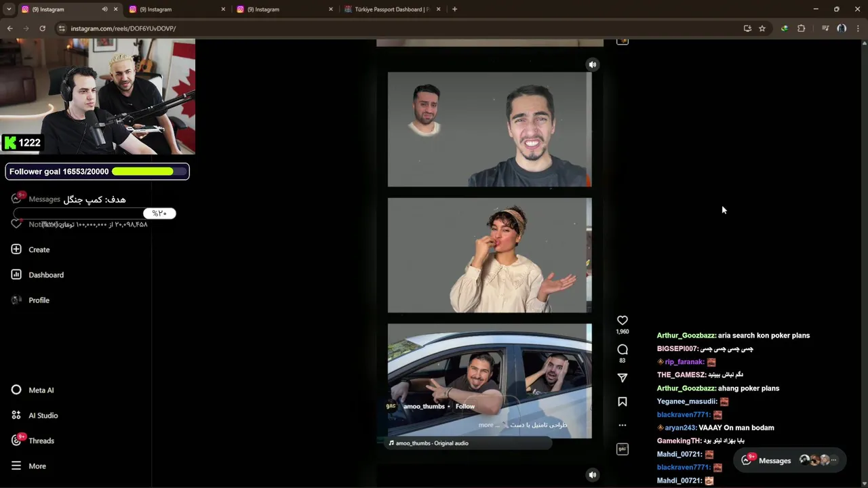Toggle sound on the current reel's speaker

(592, 64)
